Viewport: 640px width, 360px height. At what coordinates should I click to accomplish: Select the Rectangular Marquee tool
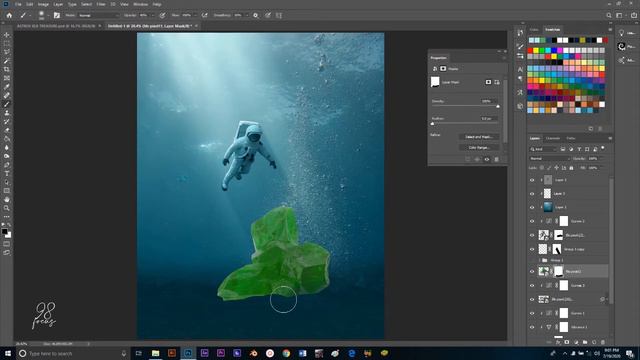point(7,44)
